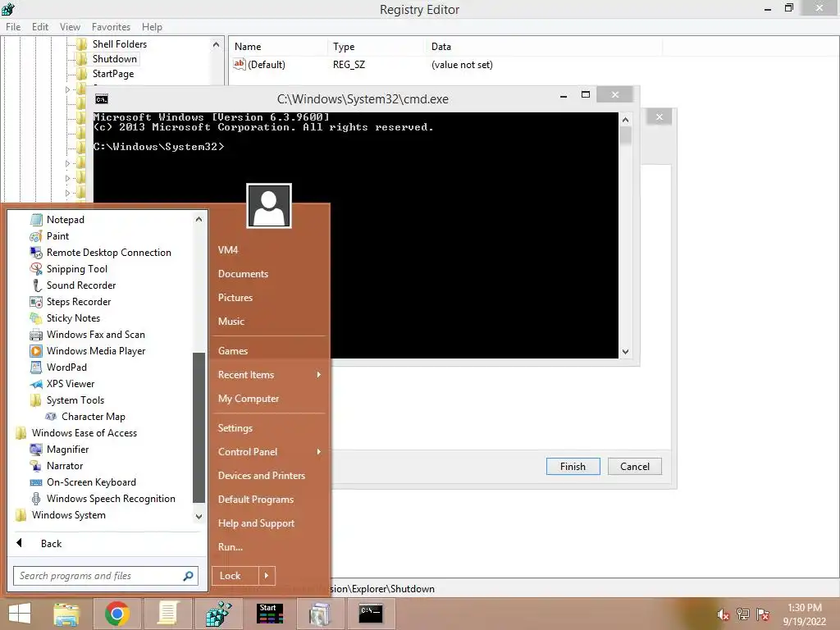Select the Shutdown registry key
Image resolution: width=840 pixels, height=630 pixels.
[115, 59]
